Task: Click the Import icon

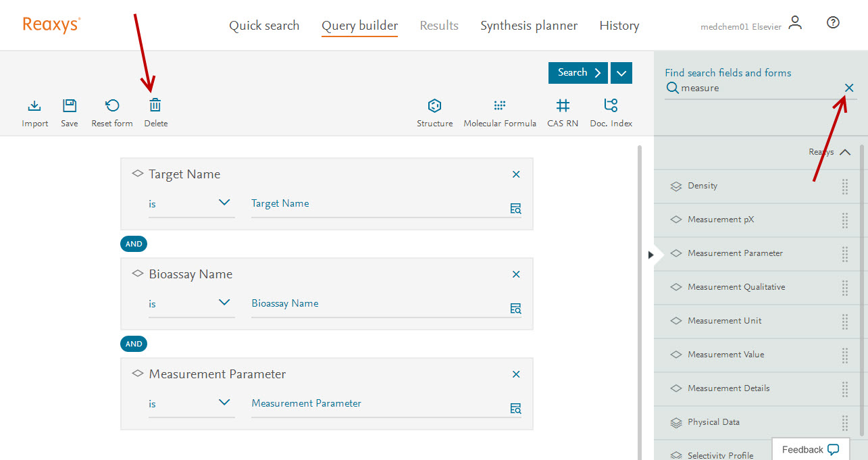Action: pyautogui.click(x=34, y=106)
